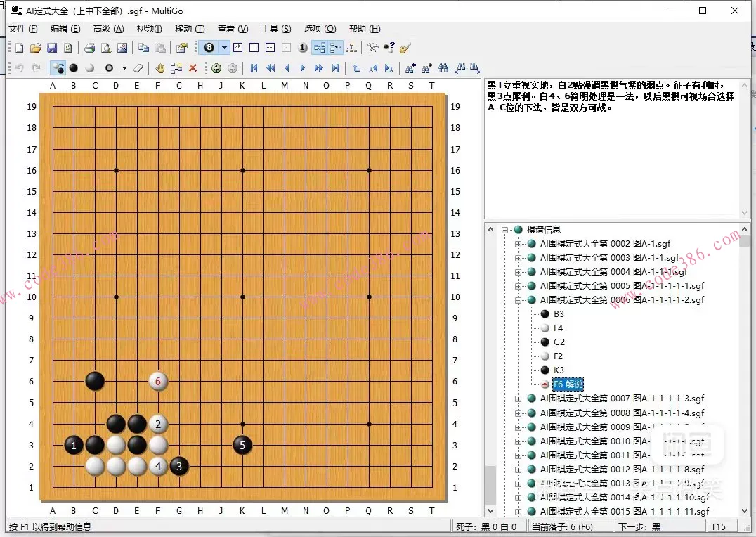
Task: Click the red X to delete the node
Action: (x=193, y=68)
